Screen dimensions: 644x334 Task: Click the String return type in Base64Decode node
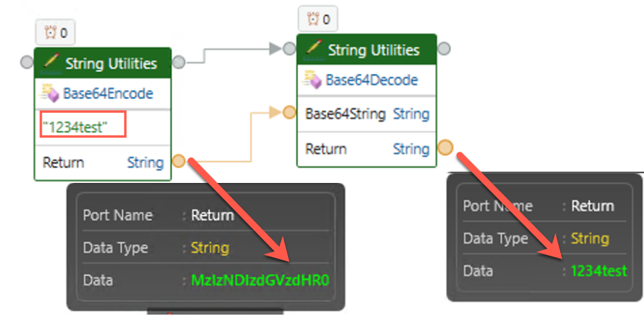click(411, 149)
